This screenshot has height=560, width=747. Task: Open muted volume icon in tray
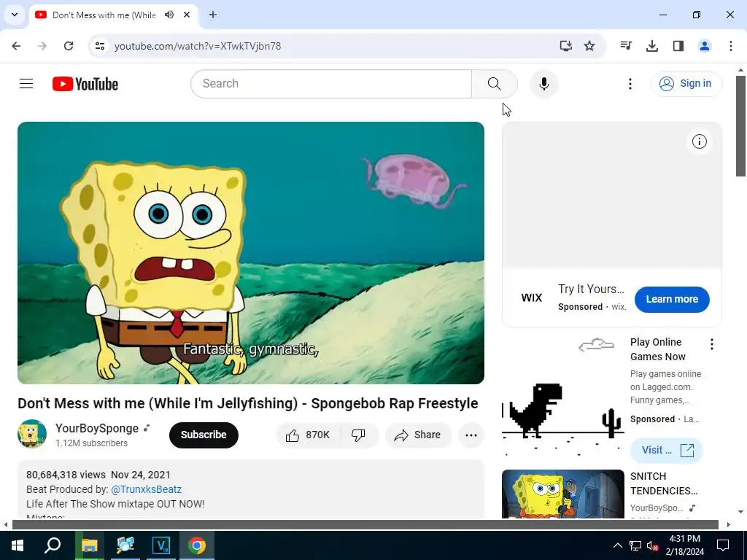coord(652,545)
